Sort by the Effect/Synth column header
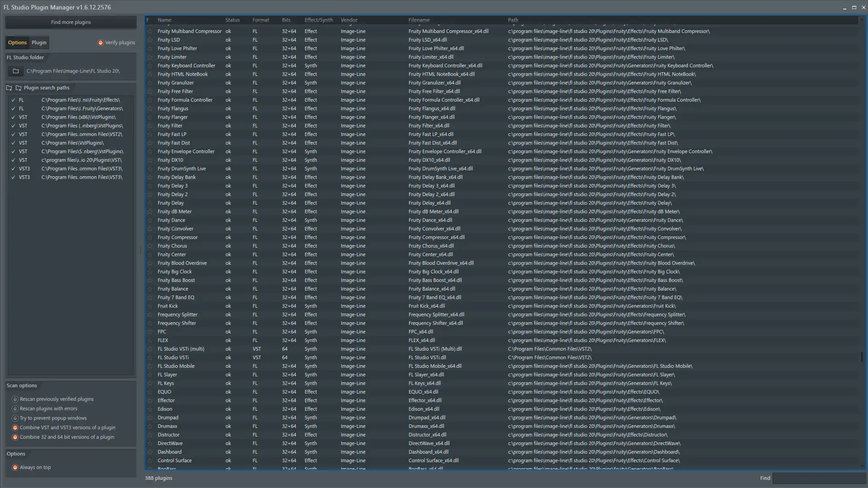The height and width of the screenshot is (488, 868). tap(318, 20)
